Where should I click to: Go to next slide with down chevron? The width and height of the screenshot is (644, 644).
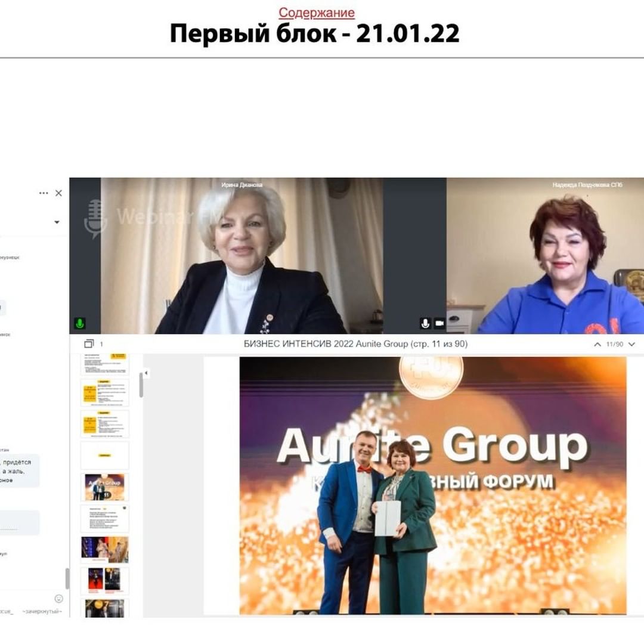pyautogui.click(x=631, y=344)
